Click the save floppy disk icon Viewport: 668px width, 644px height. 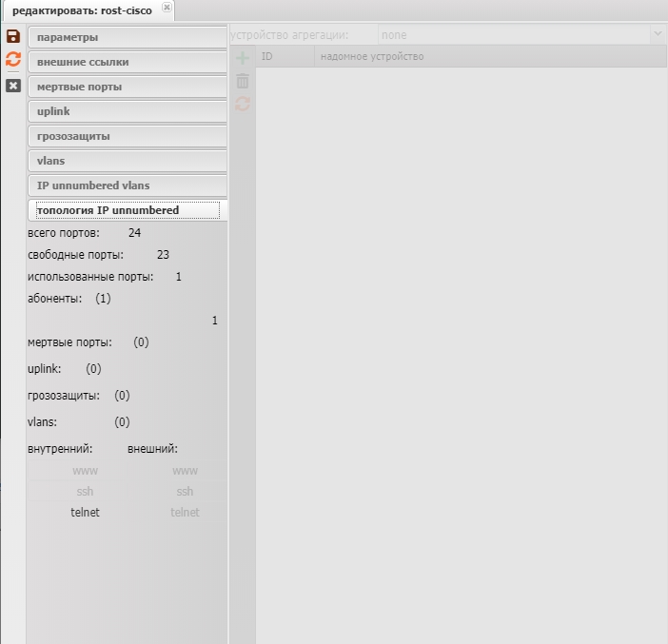[x=13, y=36]
